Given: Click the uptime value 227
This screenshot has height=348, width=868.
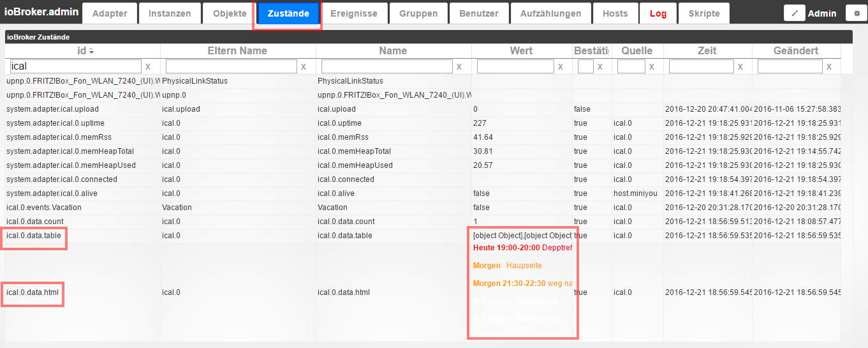Looking at the screenshot, I should pyautogui.click(x=480, y=123).
